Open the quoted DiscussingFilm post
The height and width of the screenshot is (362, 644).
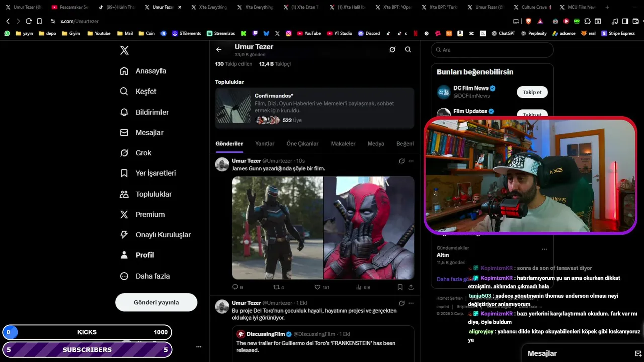pyautogui.click(x=323, y=343)
